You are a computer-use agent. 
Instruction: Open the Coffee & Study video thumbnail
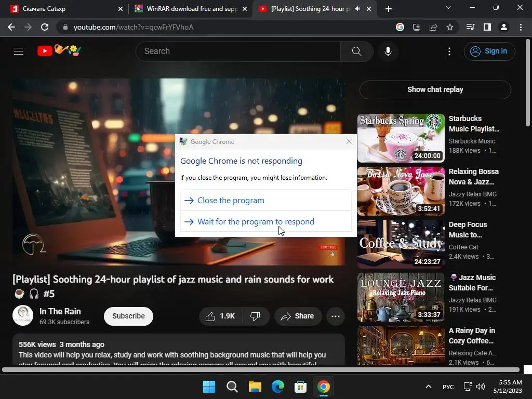pyautogui.click(x=401, y=244)
